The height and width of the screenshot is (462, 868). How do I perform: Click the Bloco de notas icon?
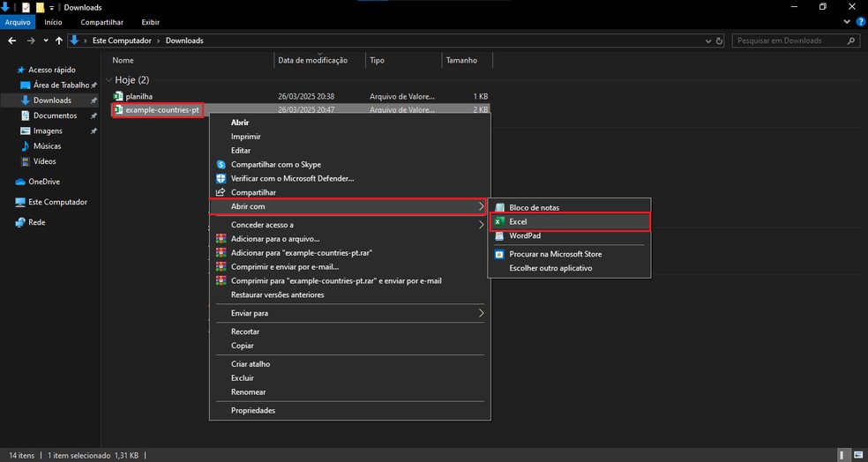pyautogui.click(x=499, y=207)
